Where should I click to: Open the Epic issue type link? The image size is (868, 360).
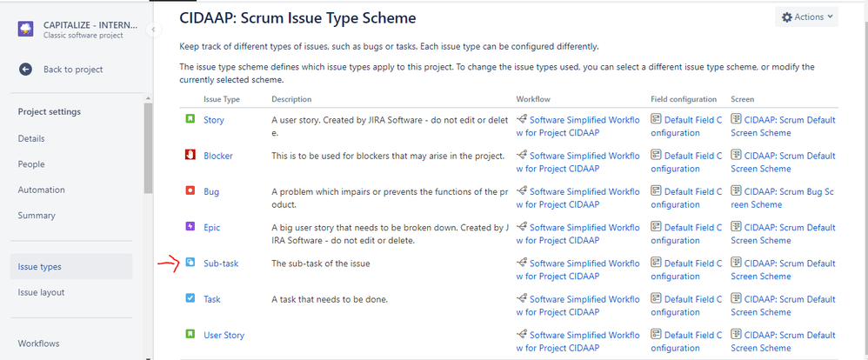click(x=212, y=228)
